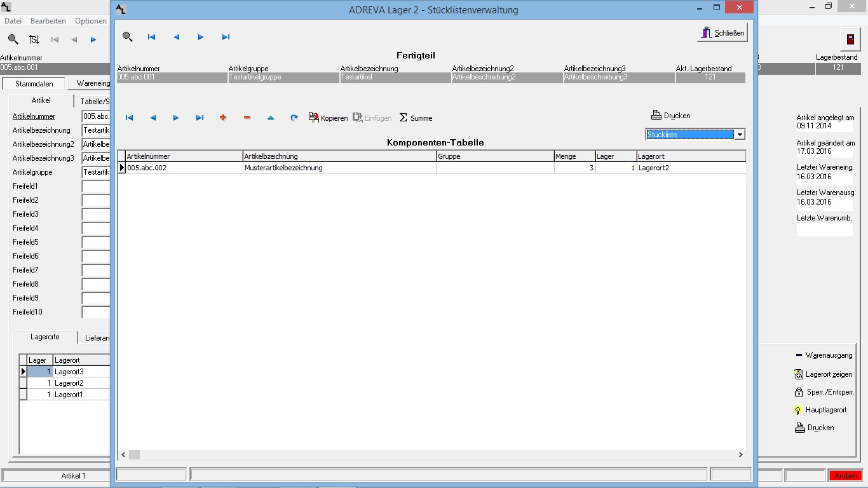Switch to Stammdaten tab in main window
The height and width of the screenshot is (488, 868).
pyautogui.click(x=34, y=84)
